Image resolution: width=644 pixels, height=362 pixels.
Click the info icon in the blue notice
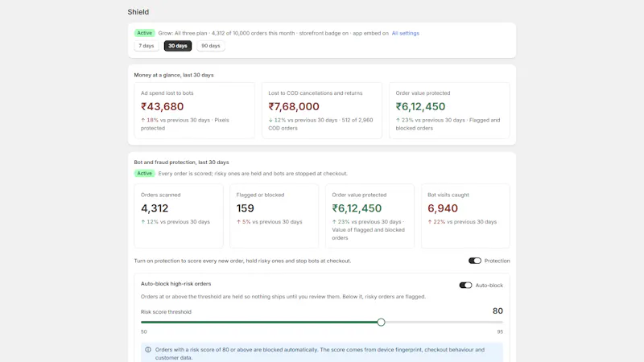148,350
